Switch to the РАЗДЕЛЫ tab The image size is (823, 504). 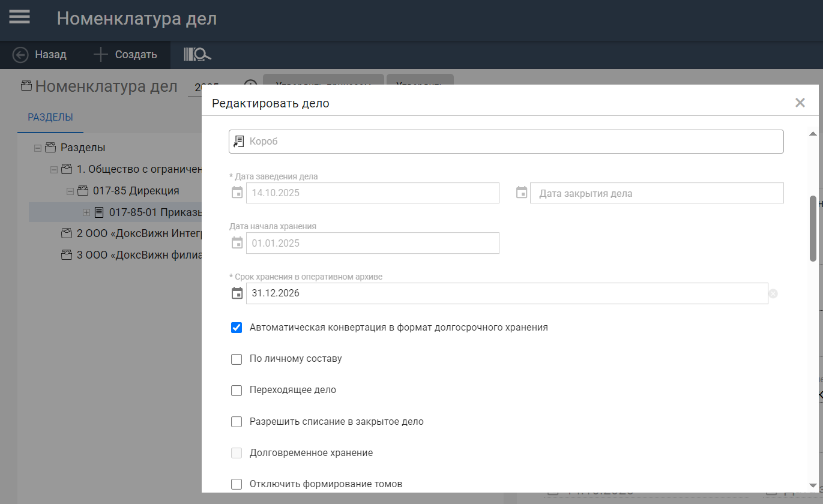(50, 118)
